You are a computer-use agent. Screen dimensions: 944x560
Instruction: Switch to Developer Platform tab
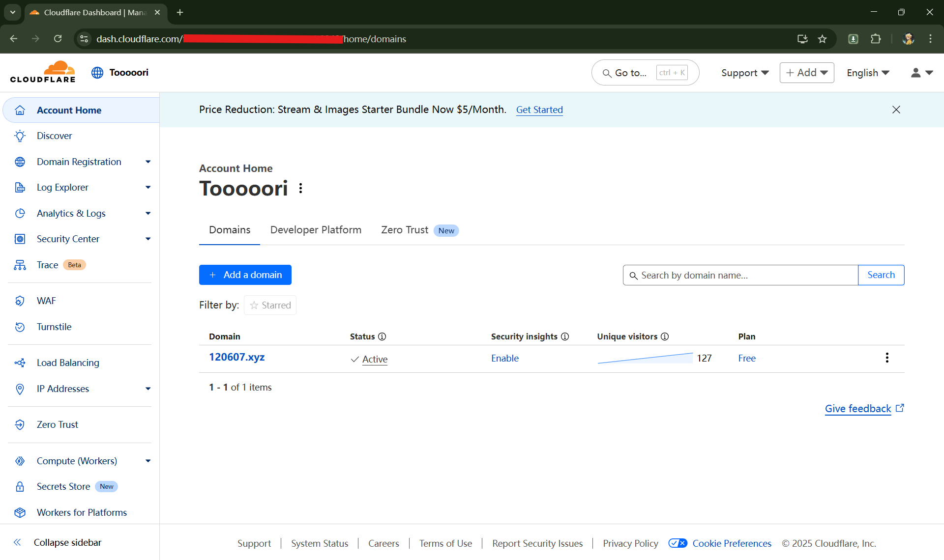(x=316, y=230)
